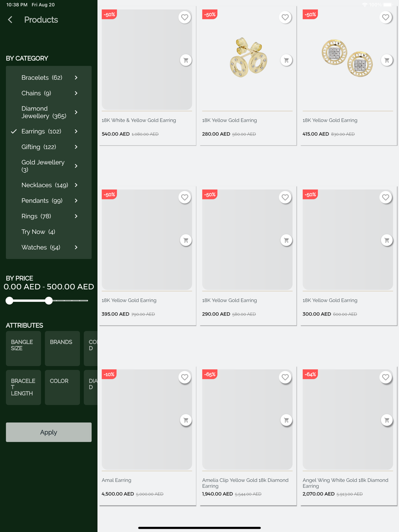The height and width of the screenshot is (532, 399).
Task: Expand the Diamond Jewellery subcategories
Action: [x=76, y=112]
